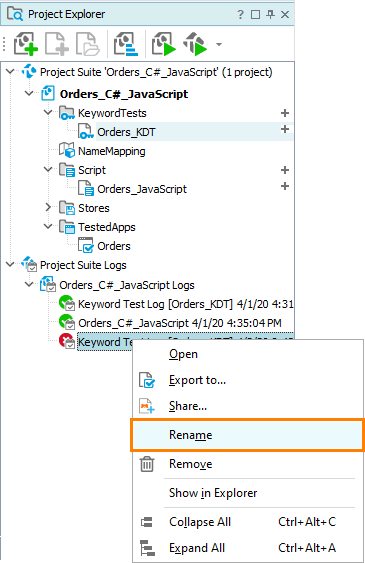365x563 pixels.
Task: Click the Project Explorer pin icon
Action: tap(270, 14)
